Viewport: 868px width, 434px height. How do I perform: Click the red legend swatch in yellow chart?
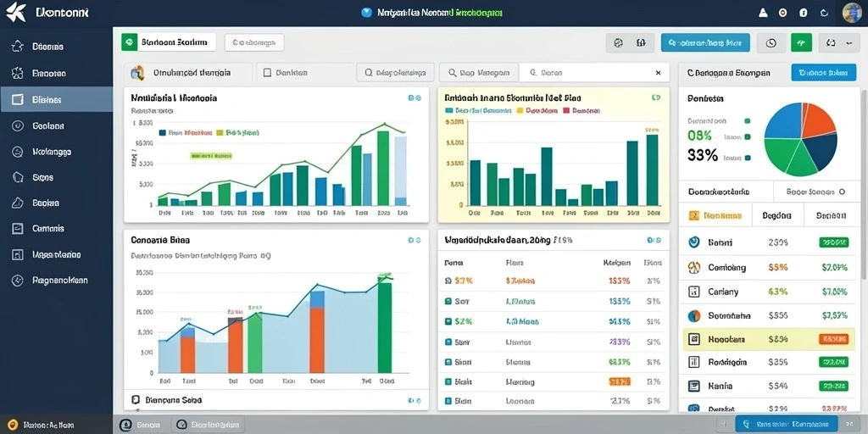[565, 110]
